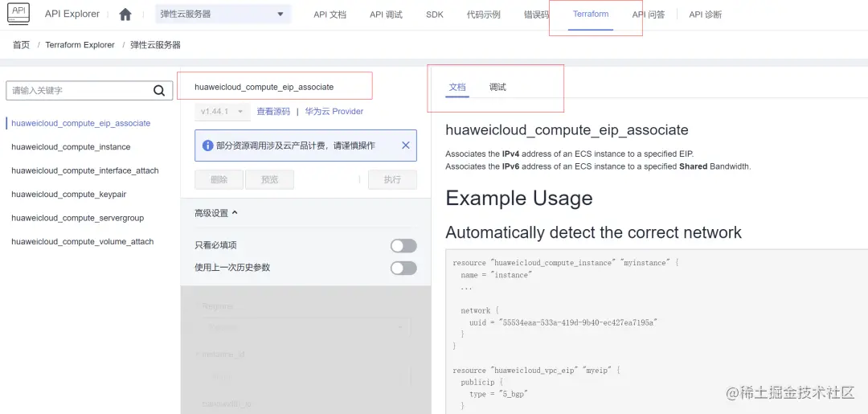
Task: Switch to the 调试 tab
Action: click(497, 88)
